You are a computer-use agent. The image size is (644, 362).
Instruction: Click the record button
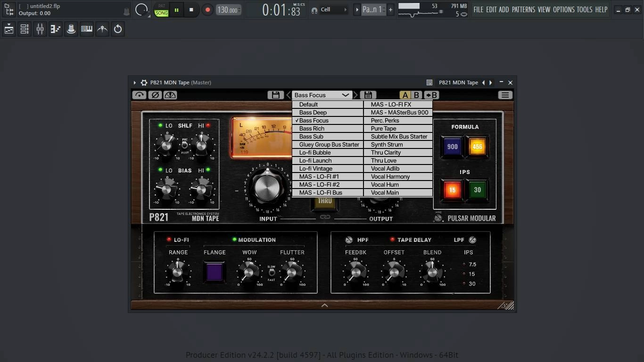(207, 10)
